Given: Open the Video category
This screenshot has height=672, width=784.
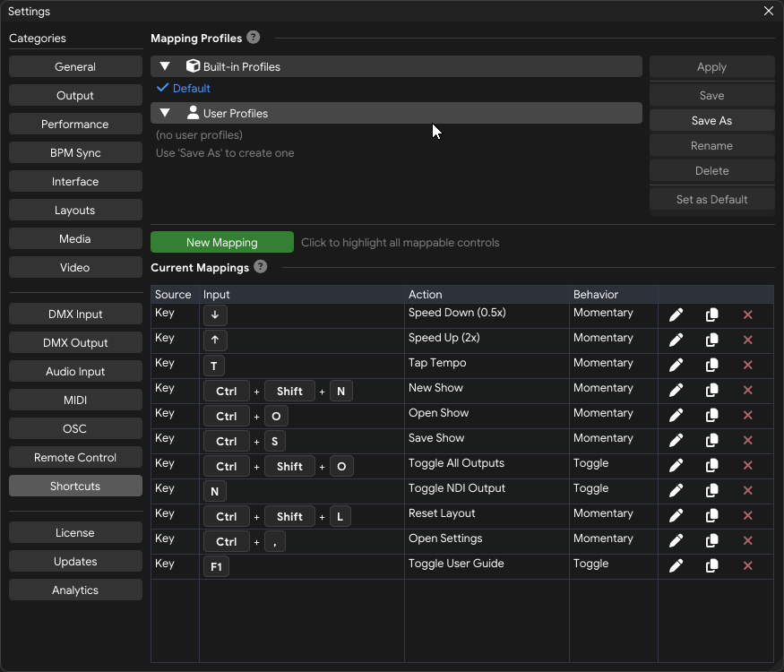Looking at the screenshot, I should (x=75, y=267).
